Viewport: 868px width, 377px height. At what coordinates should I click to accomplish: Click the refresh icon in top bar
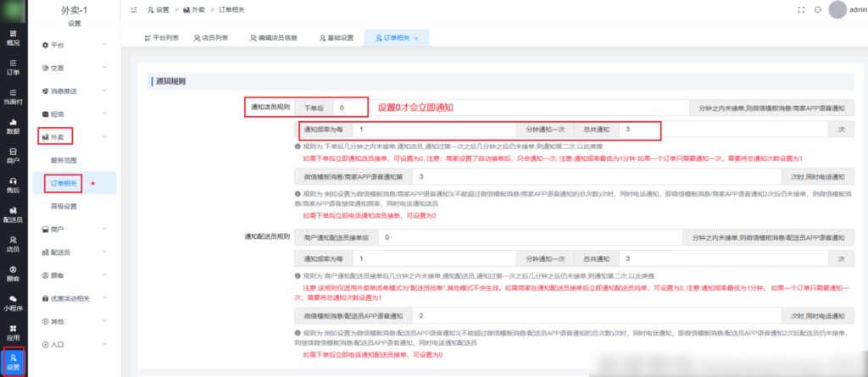coord(818,9)
